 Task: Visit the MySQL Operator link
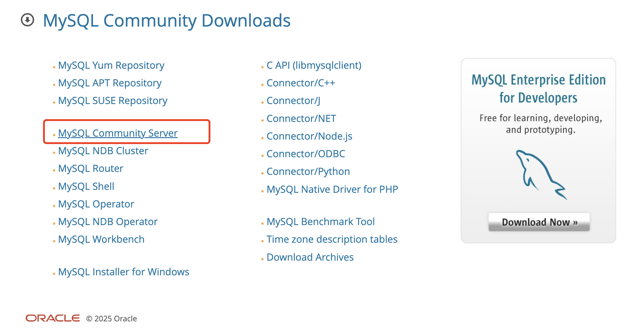(96, 204)
